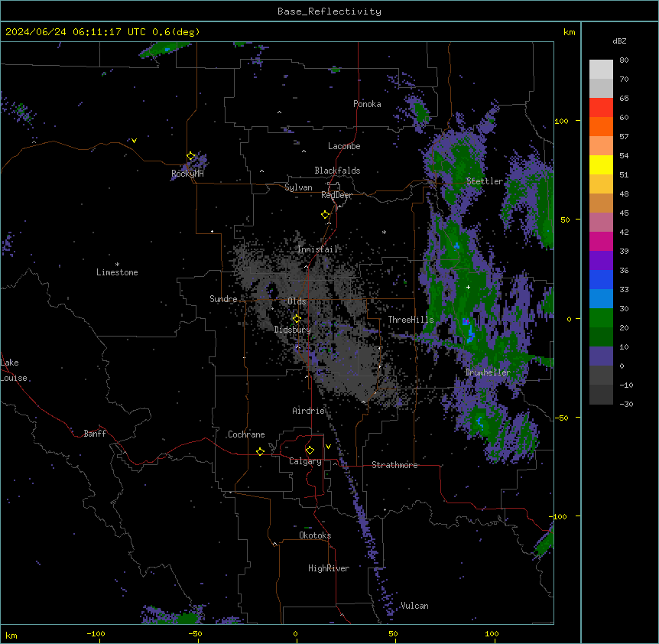Image resolution: width=659 pixels, height=644 pixels.
Task: Select the royal blue swatch below 36 dBZ
Action: [x=601, y=279]
